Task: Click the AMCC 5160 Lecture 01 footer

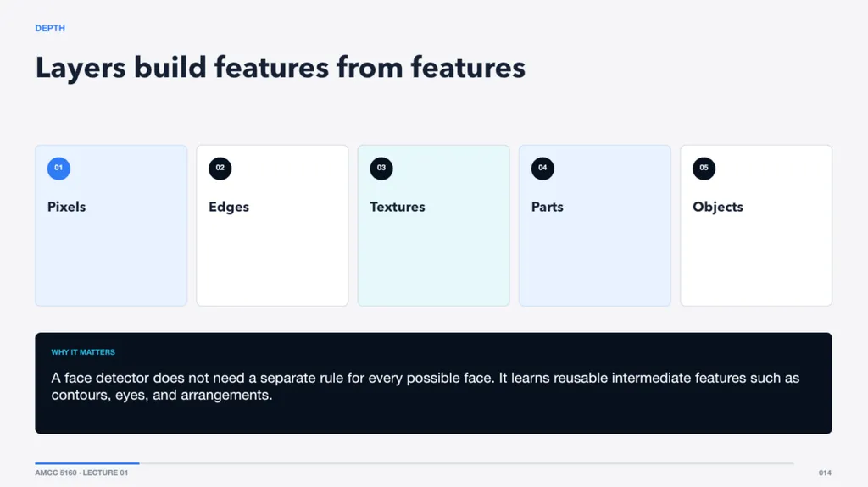Action: click(x=81, y=473)
